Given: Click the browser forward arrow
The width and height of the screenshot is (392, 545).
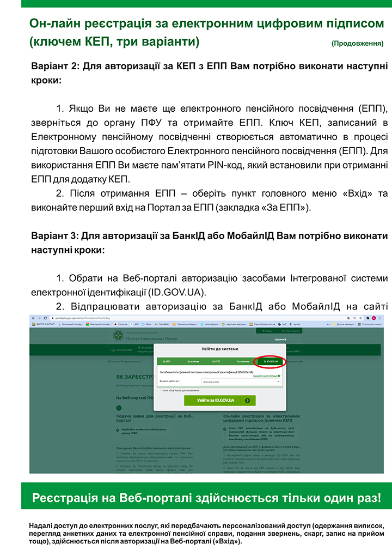Looking at the screenshot, I should 39,318.
